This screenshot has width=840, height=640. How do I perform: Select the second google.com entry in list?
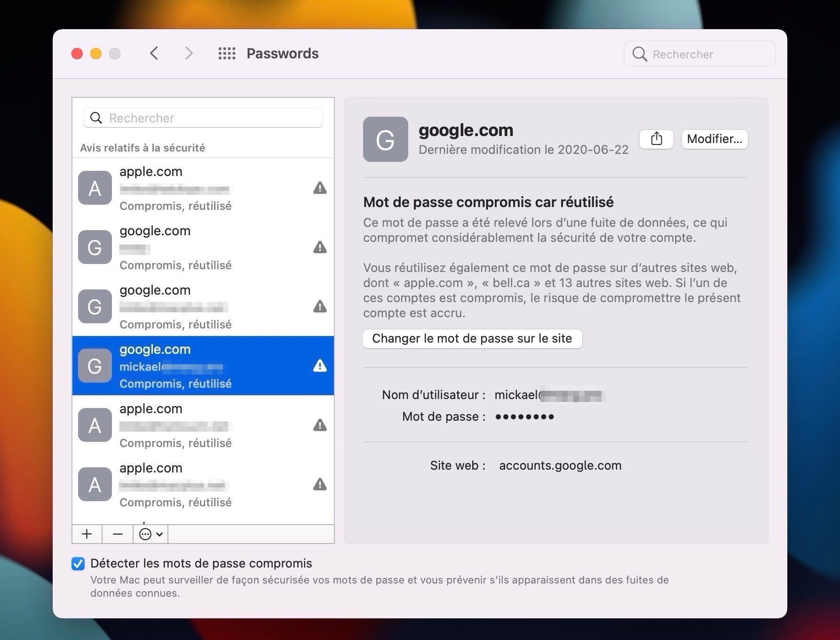coord(203,306)
